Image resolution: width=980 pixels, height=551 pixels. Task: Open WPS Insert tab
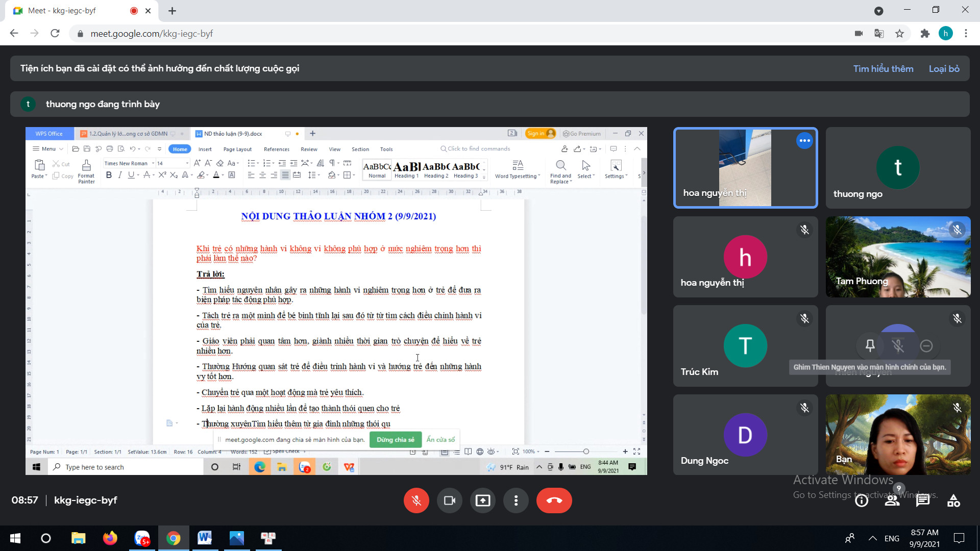pos(205,149)
